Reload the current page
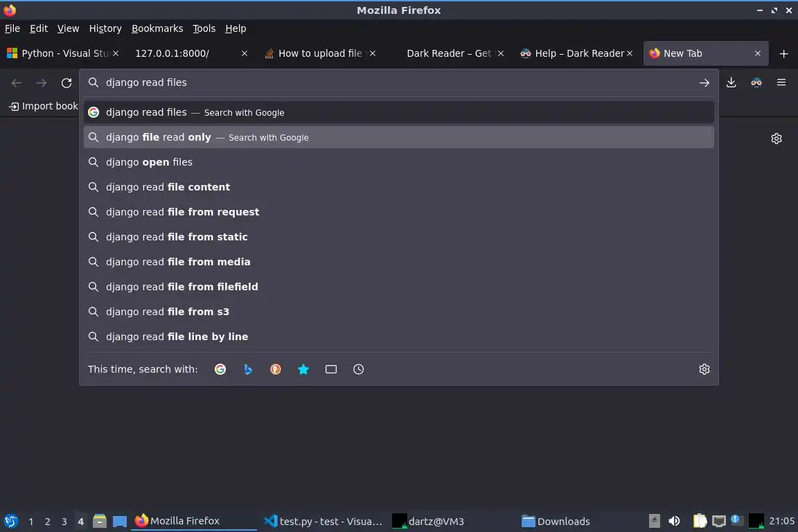This screenshot has height=532, width=798. click(66, 82)
